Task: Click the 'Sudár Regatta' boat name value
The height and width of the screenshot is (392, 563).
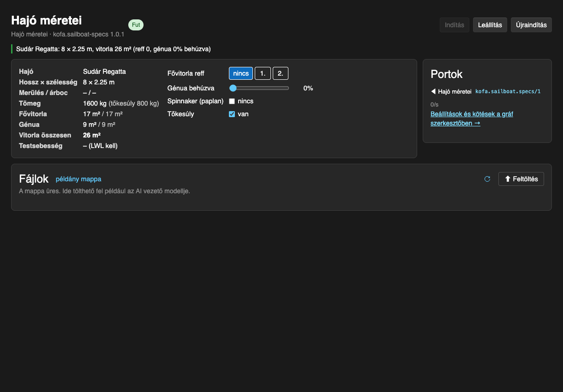Action: [x=104, y=71]
